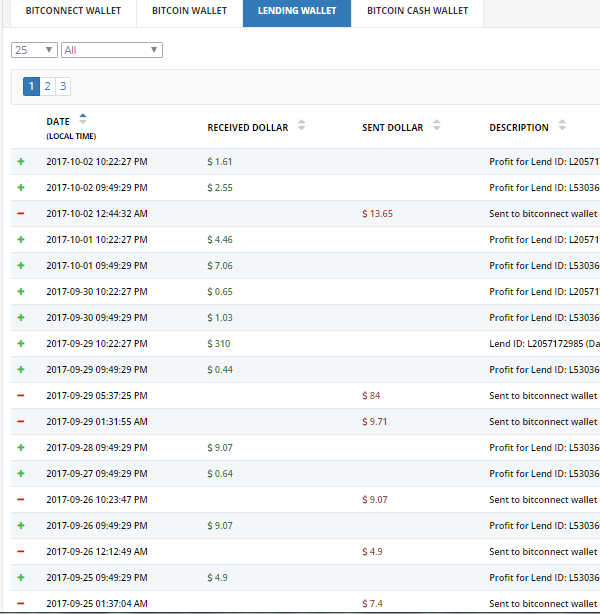Select the Lending Wallet tab

297,11
